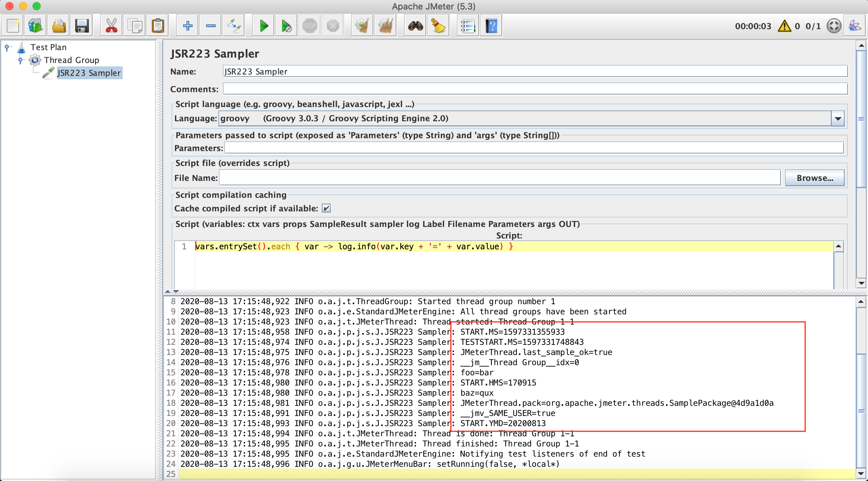Click the Parameters input field

click(x=534, y=148)
